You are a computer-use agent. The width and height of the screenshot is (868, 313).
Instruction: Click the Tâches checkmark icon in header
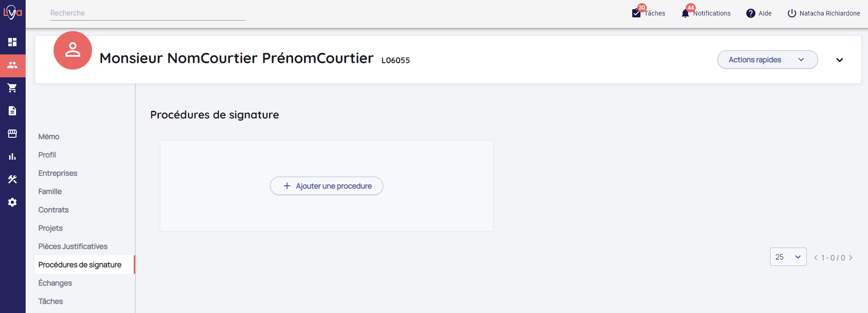point(636,13)
